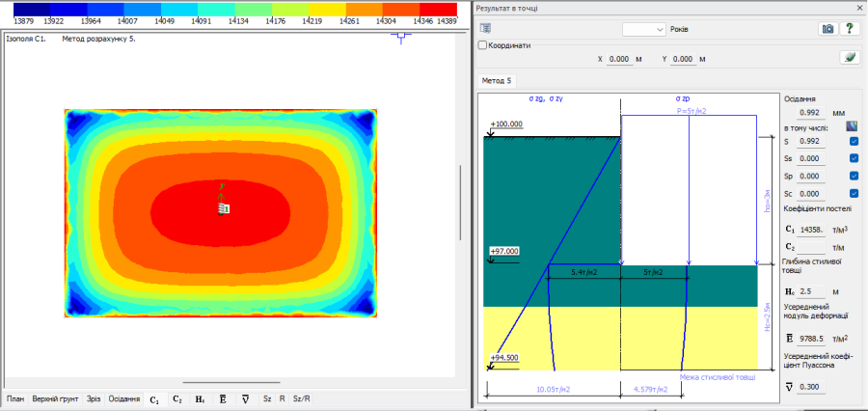Click the report list icon under panel title
868x411 pixels.
pyautogui.click(x=485, y=29)
